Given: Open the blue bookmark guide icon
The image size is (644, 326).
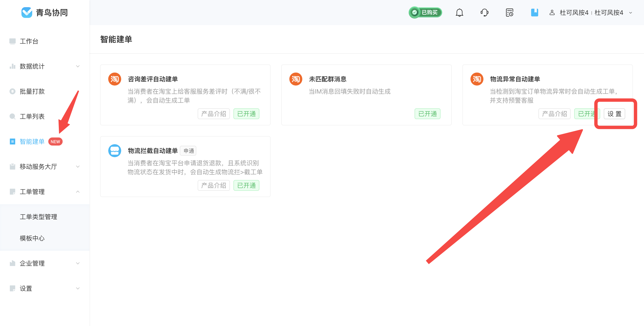Looking at the screenshot, I should click(x=534, y=13).
